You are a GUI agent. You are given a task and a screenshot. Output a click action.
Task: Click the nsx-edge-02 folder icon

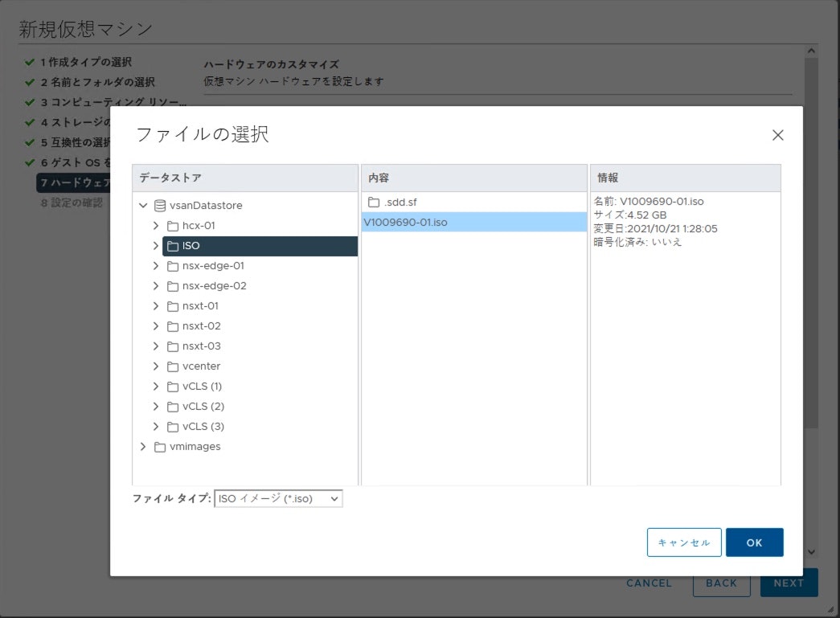point(173,286)
